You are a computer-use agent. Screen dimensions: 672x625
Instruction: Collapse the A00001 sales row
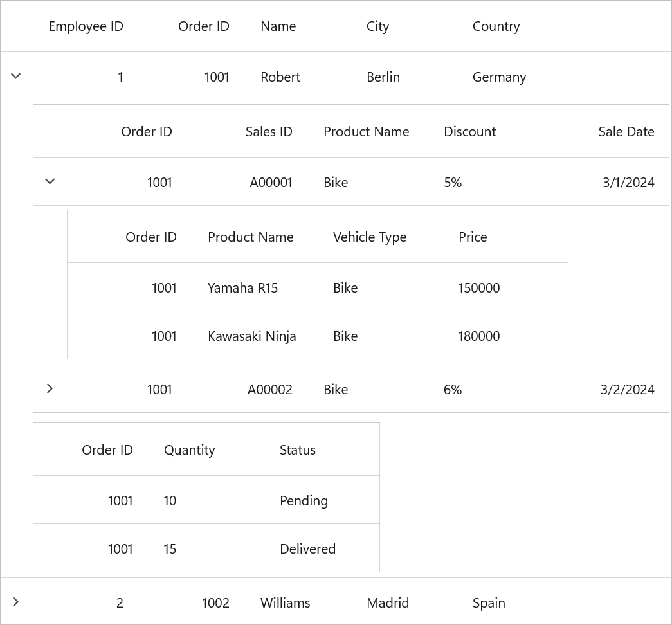[x=50, y=182]
